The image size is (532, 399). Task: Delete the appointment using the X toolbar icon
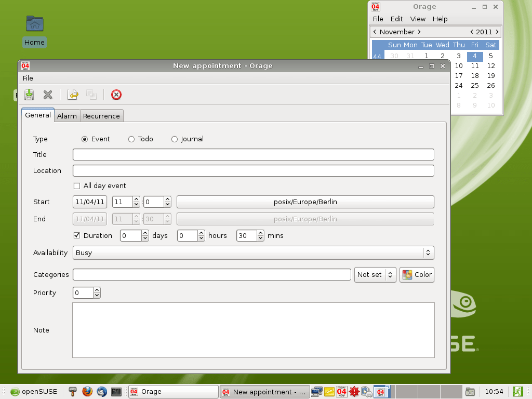(x=48, y=95)
